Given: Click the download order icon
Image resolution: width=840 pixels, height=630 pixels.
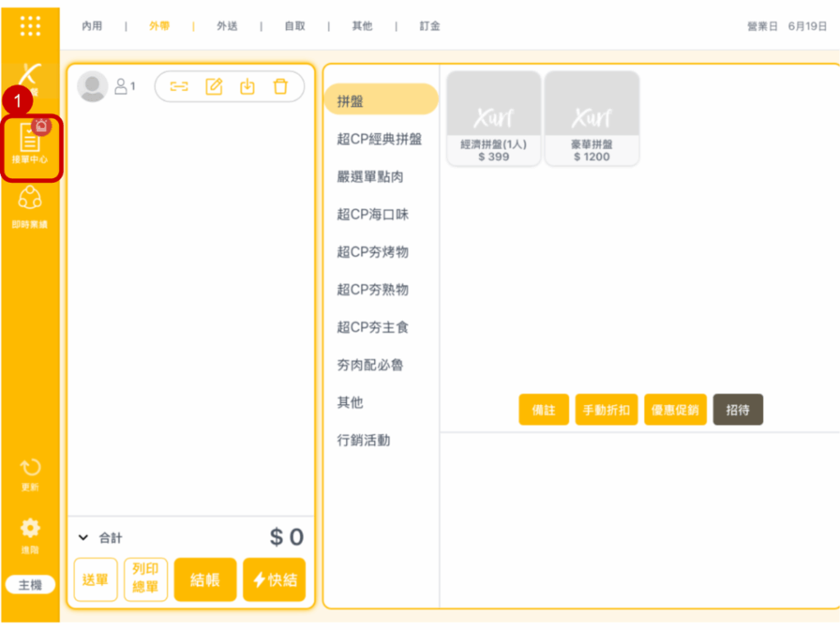Looking at the screenshot, I should click(x=247, y=86).
